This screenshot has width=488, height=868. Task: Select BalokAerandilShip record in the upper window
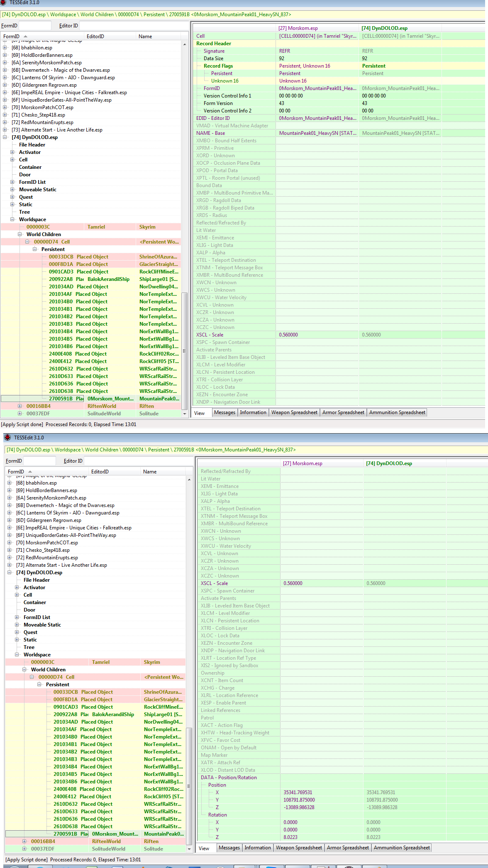tap(108, 279)
